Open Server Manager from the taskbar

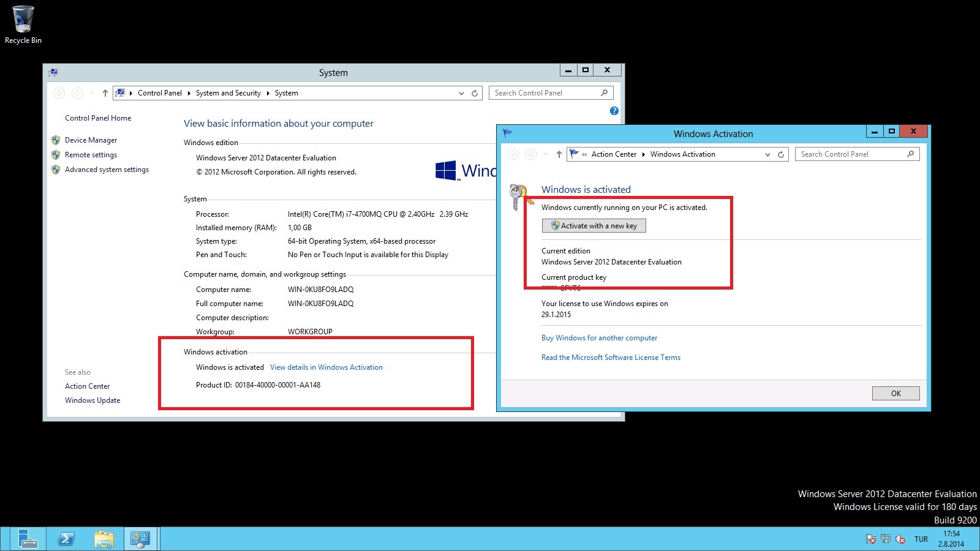point(28,539)
